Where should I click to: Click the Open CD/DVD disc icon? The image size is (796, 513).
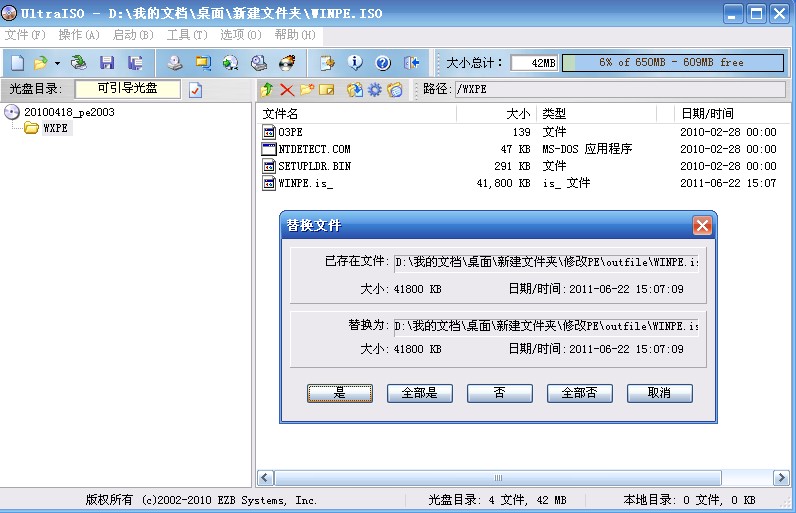[79, 63]
